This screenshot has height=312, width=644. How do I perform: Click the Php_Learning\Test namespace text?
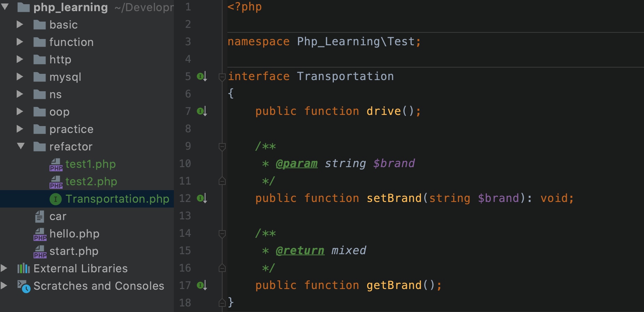click(356, 42)
